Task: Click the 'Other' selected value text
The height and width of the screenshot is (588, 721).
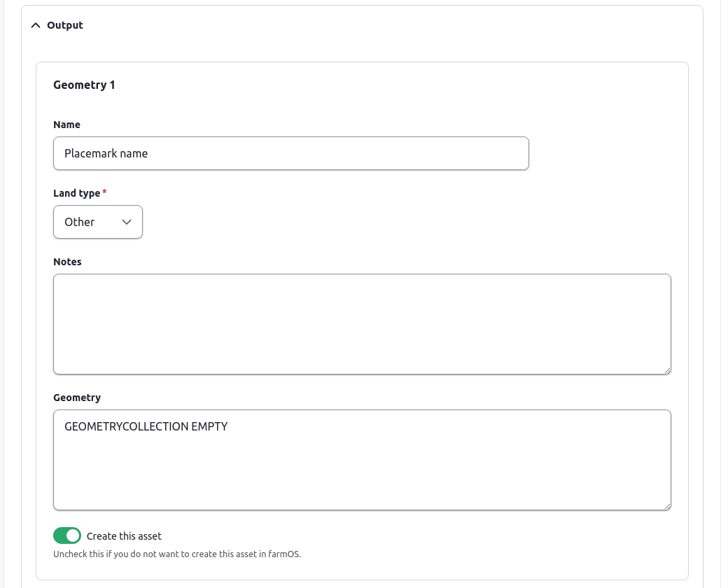Action: [79, 222]
